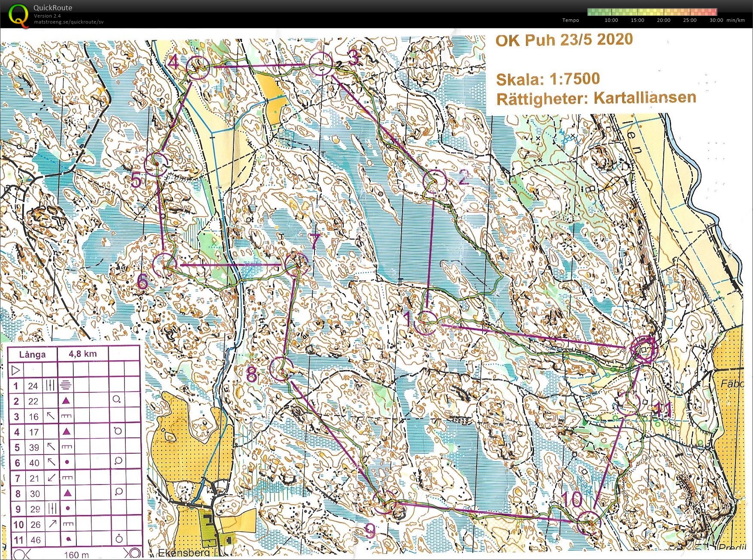753x560 pixels.
Task: Click the Tempo color gradient bar
Action: coord(652,12)
